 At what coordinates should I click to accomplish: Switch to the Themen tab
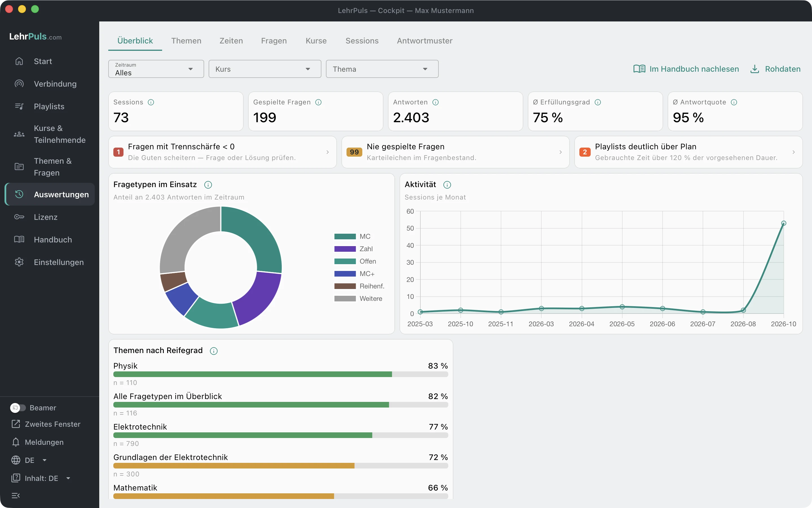click(x=186, y=41)
